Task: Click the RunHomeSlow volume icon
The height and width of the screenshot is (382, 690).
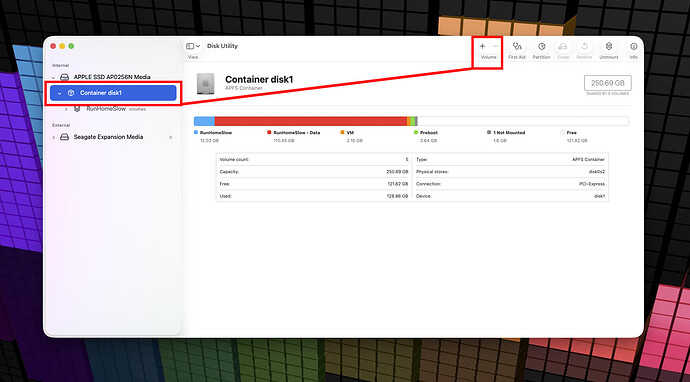Action: point(77,109)
